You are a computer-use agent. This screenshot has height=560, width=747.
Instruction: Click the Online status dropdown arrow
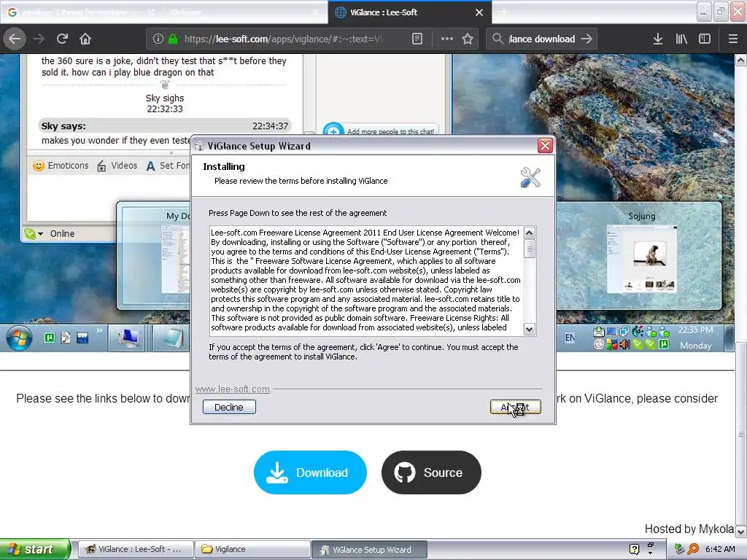[41, 234]
